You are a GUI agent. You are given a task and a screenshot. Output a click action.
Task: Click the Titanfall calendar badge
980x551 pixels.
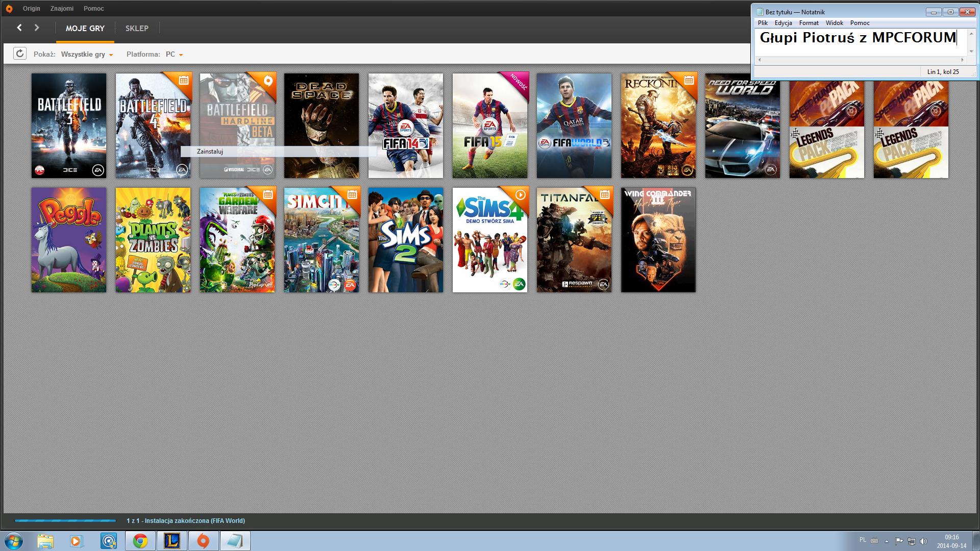tap(605, 194)
